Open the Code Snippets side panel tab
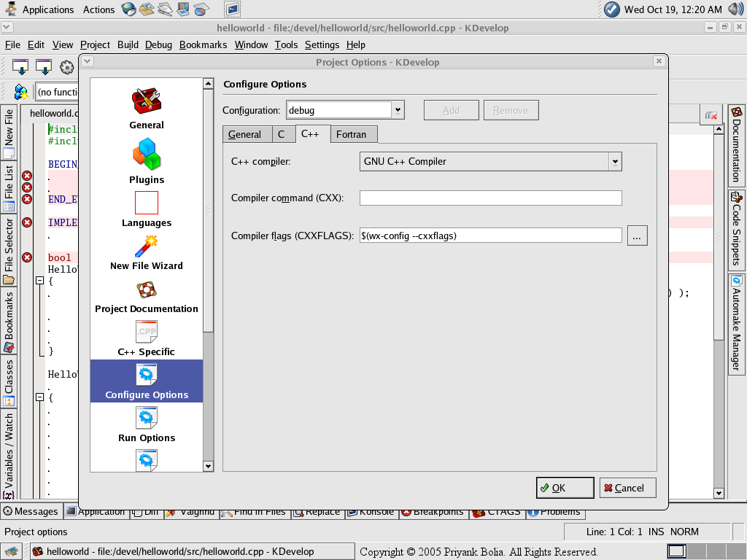Image resolution: width=747 pixels, height=560 pixels. [x=737, y=229]
